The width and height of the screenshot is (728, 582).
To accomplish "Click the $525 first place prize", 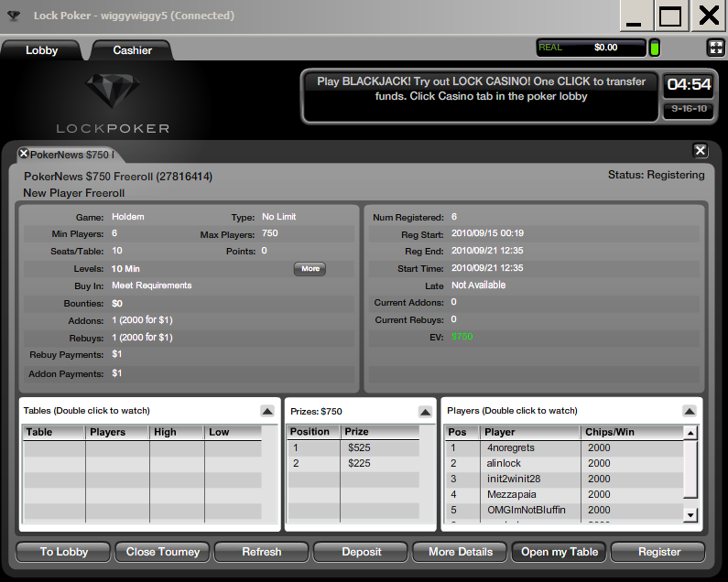I will click(x=359, y=447).
